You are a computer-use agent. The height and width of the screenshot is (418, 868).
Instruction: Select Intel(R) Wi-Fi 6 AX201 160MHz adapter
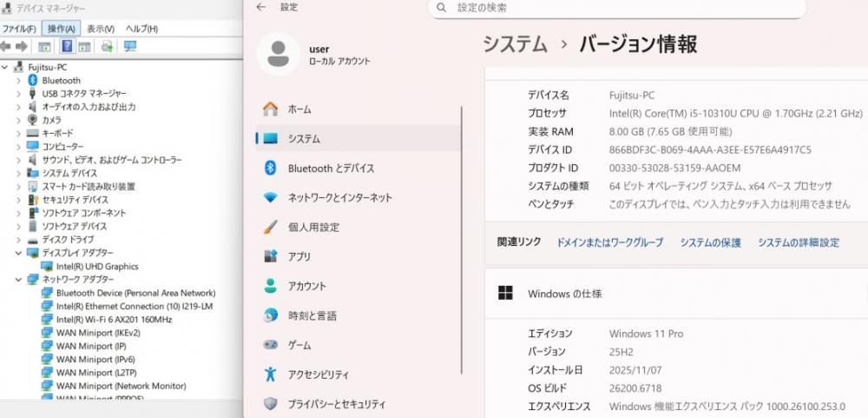(x=113, y=320)
